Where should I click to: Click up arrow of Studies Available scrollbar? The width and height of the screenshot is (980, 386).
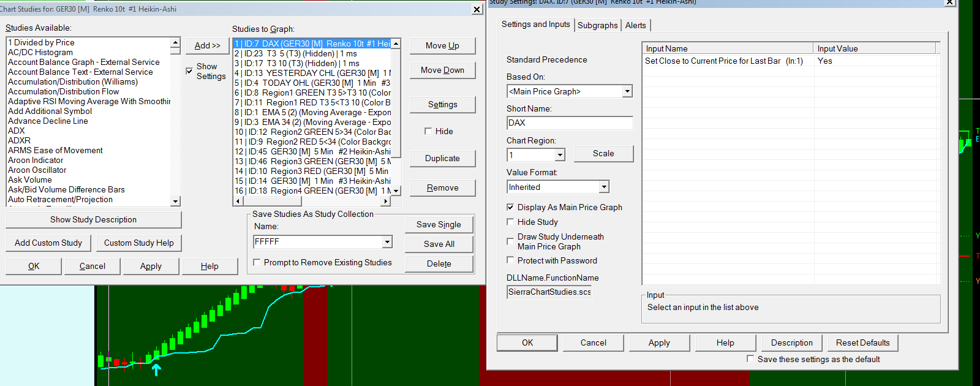pyautogui.click(x=175, y=42)
